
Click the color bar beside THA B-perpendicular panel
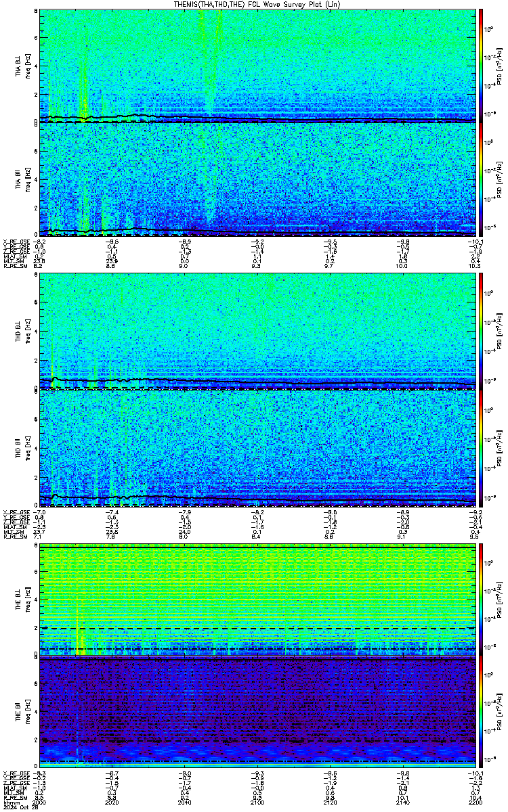481,66
